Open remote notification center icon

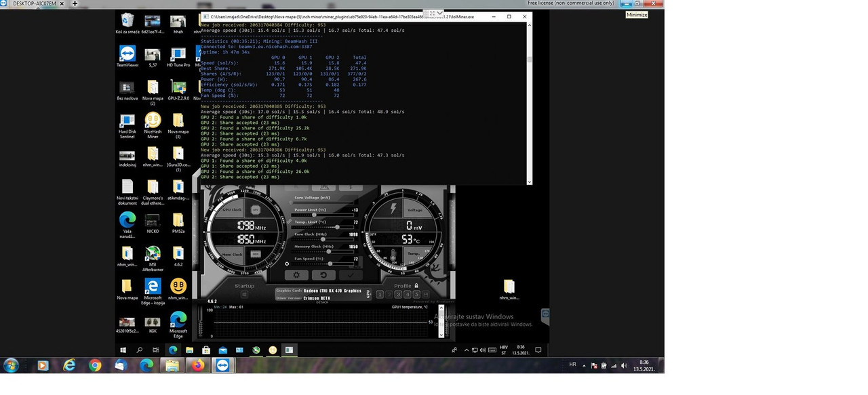(538, 350)
